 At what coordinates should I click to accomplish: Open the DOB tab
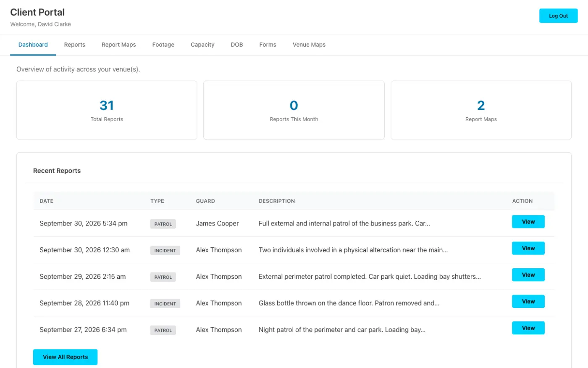237,45
